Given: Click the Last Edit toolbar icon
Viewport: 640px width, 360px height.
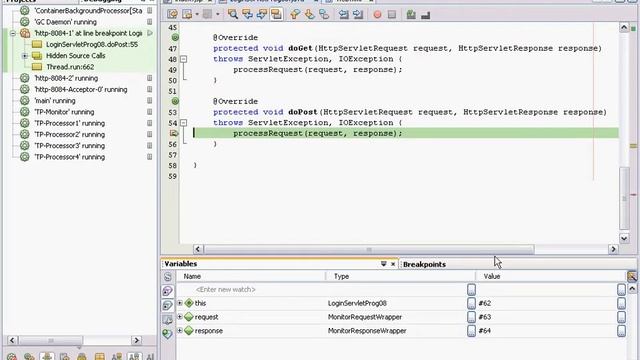Looking at the screenshot, I should pyautogui.click(x=172, y=15).
